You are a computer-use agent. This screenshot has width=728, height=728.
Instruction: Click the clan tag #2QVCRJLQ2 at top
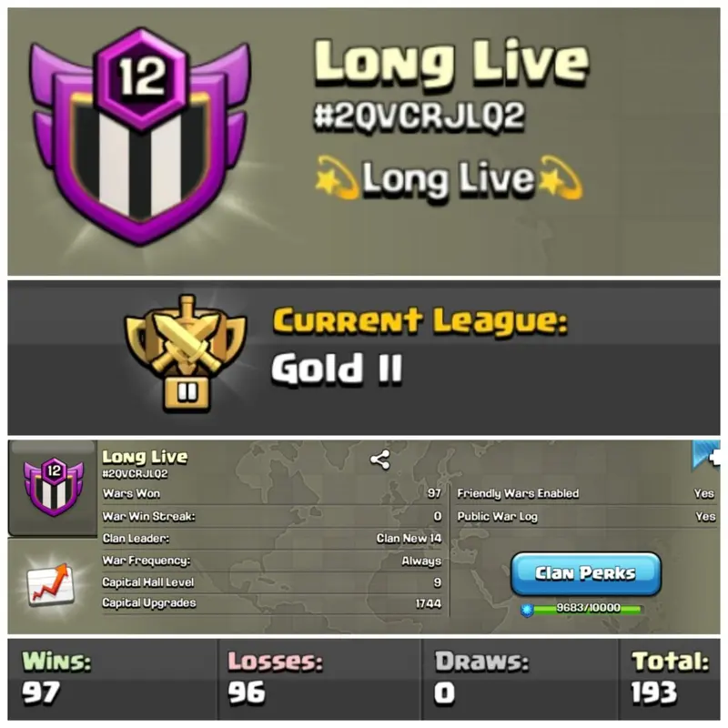pos(420,116)
